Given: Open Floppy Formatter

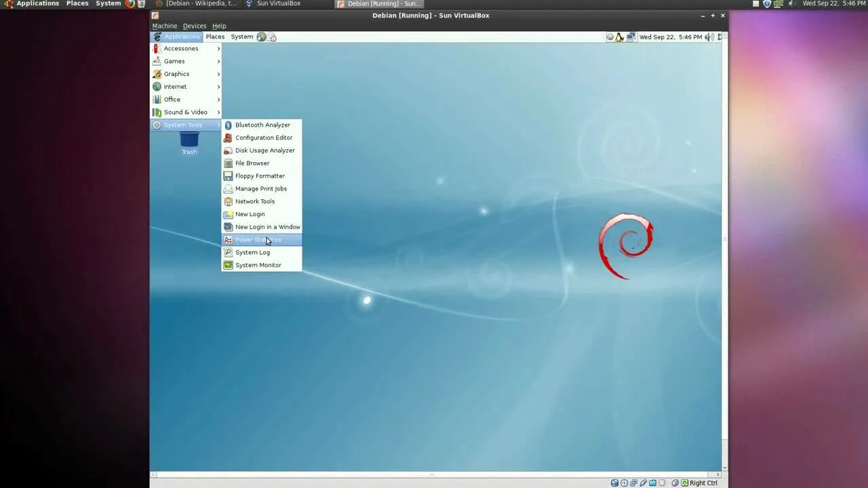Looking at the screenshot, I should click(x=262, y=176).
